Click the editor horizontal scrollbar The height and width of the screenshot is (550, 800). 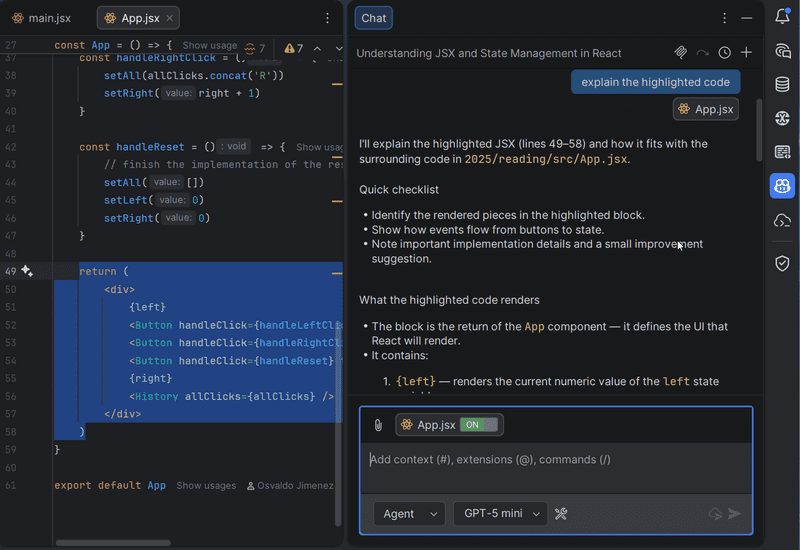coord(113,543)
